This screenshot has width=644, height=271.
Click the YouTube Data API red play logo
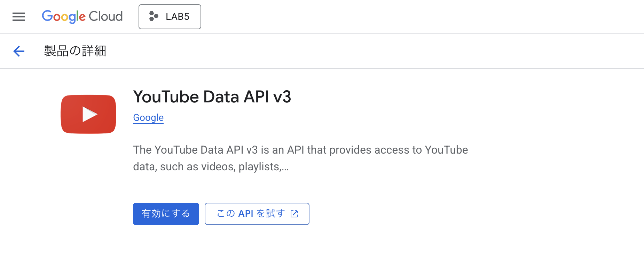[88, 114]
